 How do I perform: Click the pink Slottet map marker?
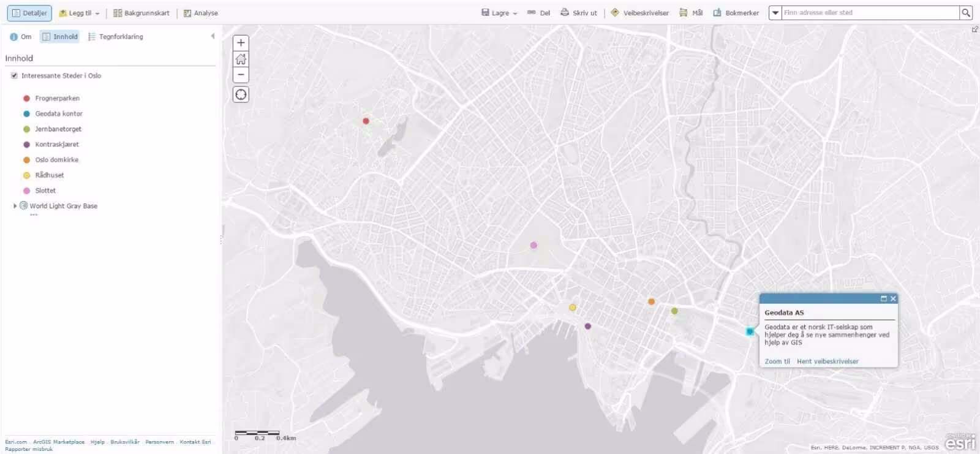pos(533,245)
